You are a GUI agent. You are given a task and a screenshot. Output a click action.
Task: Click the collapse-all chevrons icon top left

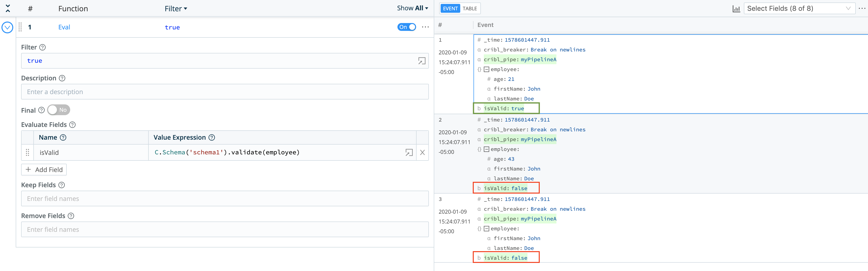click(7, 8)
